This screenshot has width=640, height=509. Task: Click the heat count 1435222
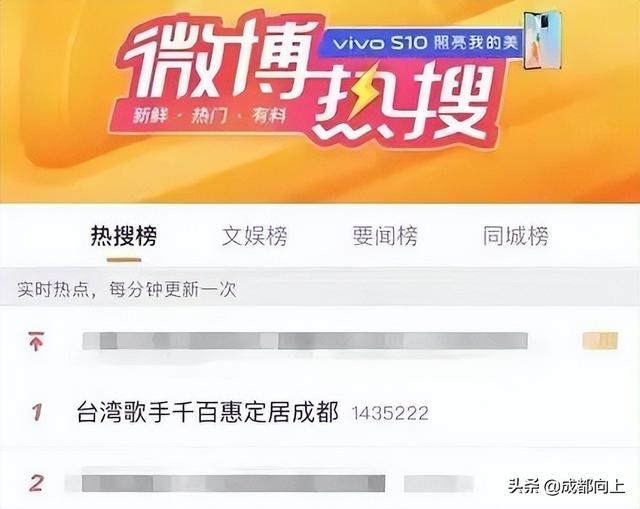[x=391, y=413]
